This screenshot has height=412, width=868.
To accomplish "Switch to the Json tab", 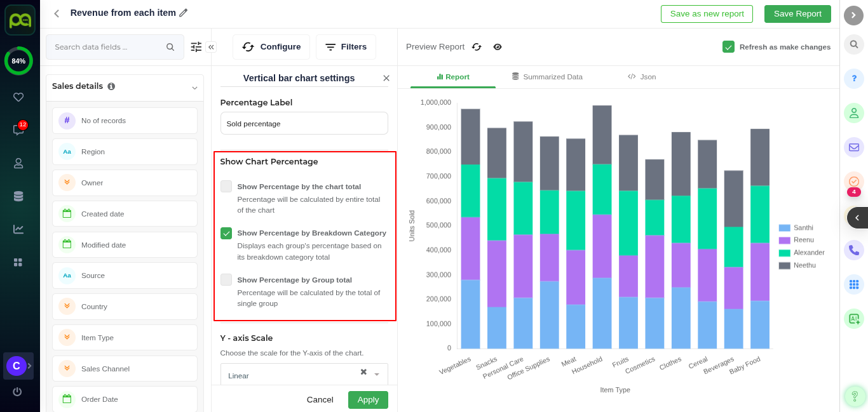I will (x=642, y=77).
